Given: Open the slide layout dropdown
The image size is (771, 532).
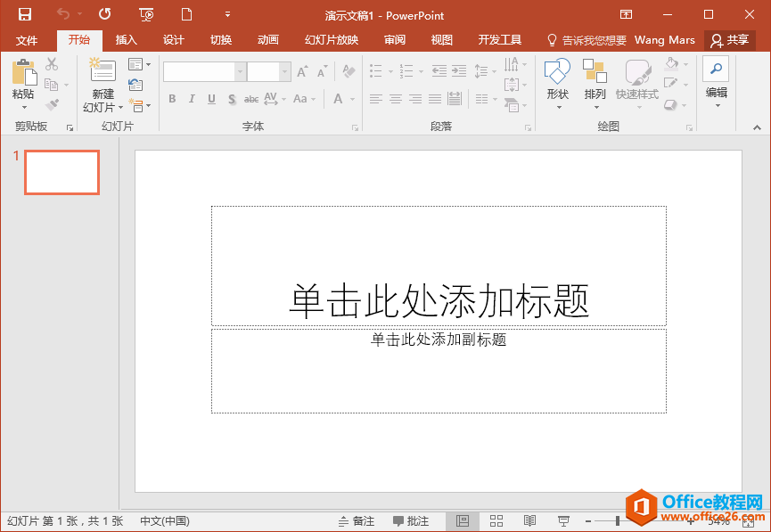Looking at the screenshot, I should coord(140,64).
